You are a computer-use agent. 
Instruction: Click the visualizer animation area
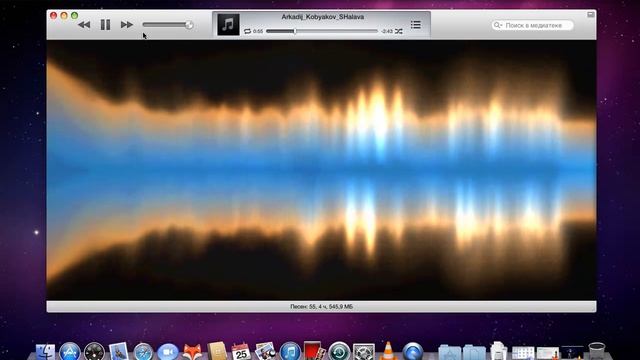click(x=321, y=170)
